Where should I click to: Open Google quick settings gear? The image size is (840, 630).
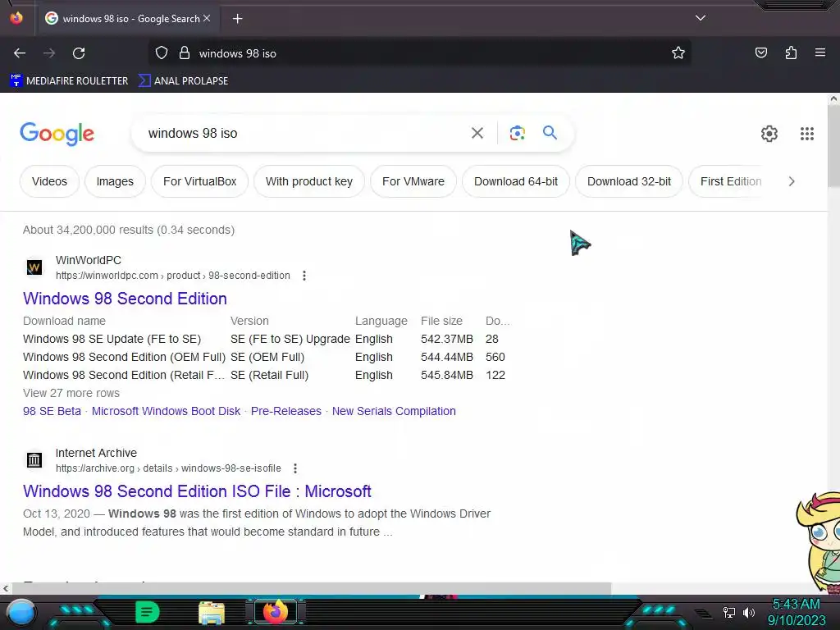pyautogui.click(x=769, y=134)
